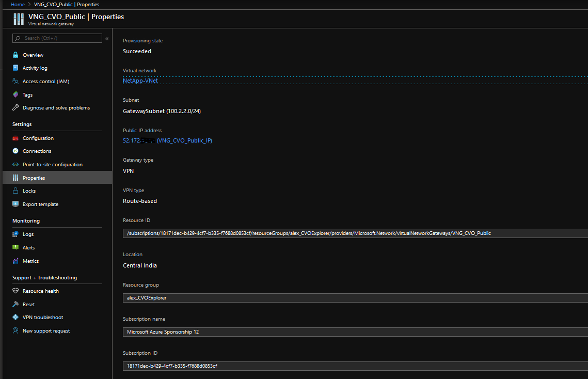Click the Subscription name field
The height and width of the screenshot is (379, 588).
coord(355,332)
